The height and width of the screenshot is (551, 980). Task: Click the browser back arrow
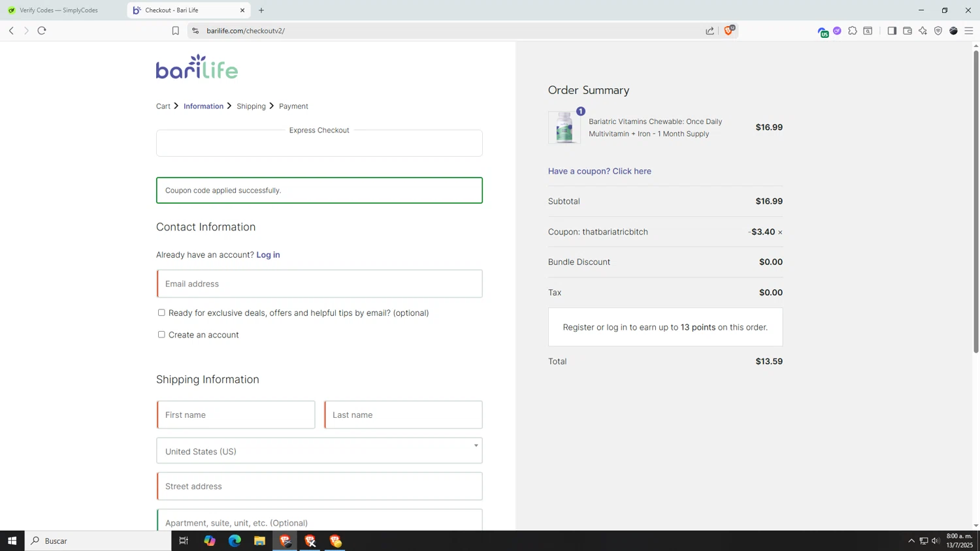tap(11, 31)
